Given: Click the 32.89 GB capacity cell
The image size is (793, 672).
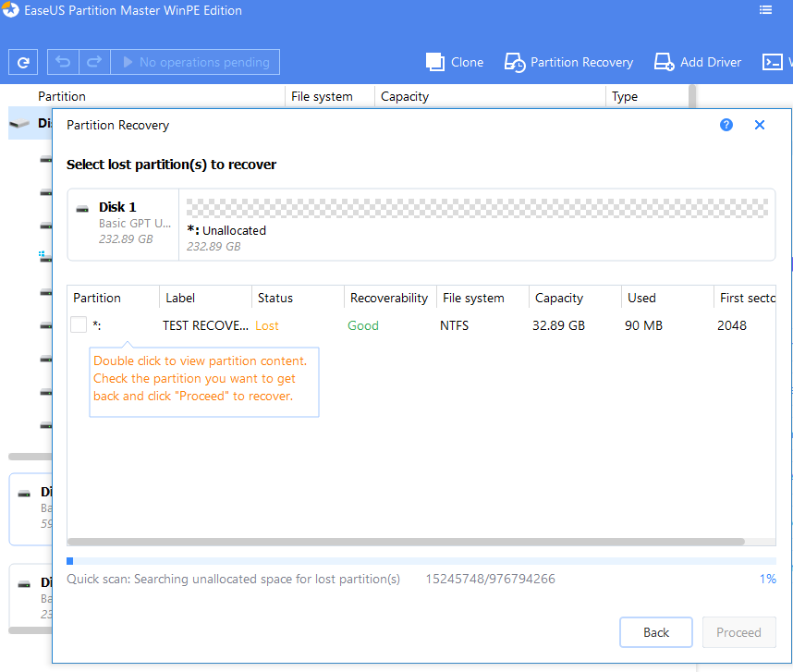Looking at the screenshot, I should 558,325.
